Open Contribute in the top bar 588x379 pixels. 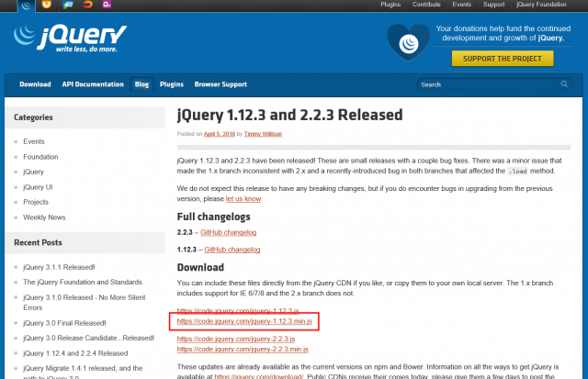[x=426, y=5]
